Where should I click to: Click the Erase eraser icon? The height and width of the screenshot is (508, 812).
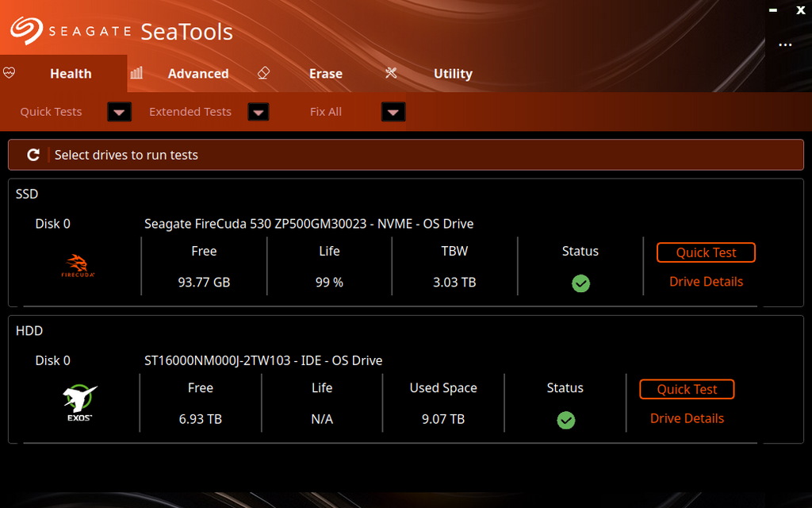tap(263, 73)
